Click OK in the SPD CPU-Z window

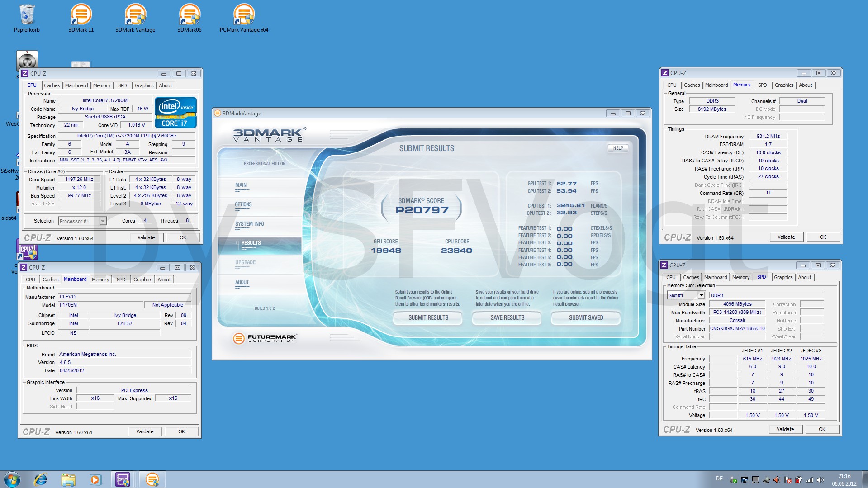point(822,429)
